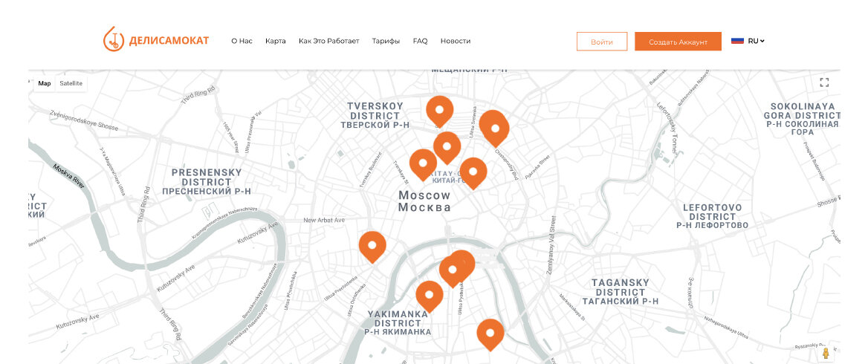Viewport: 868px width, 364px height.
Task: Click the Yakimanka District label
Action: [398, 322]
